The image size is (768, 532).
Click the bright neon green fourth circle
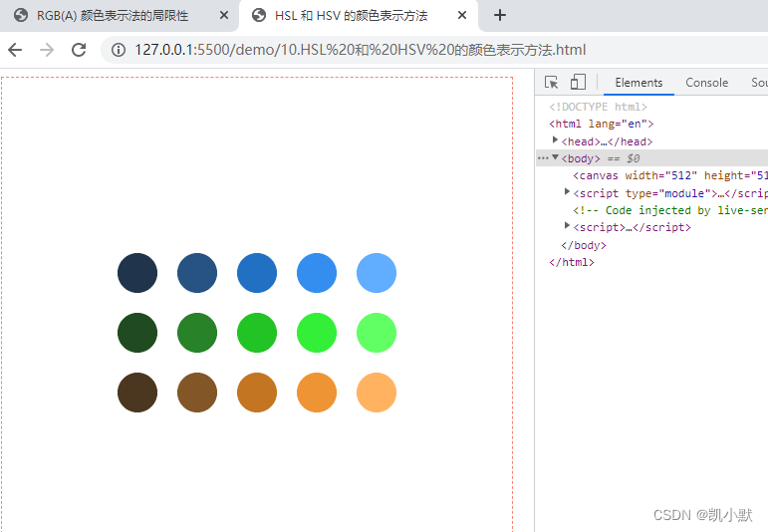click(317, 333)
